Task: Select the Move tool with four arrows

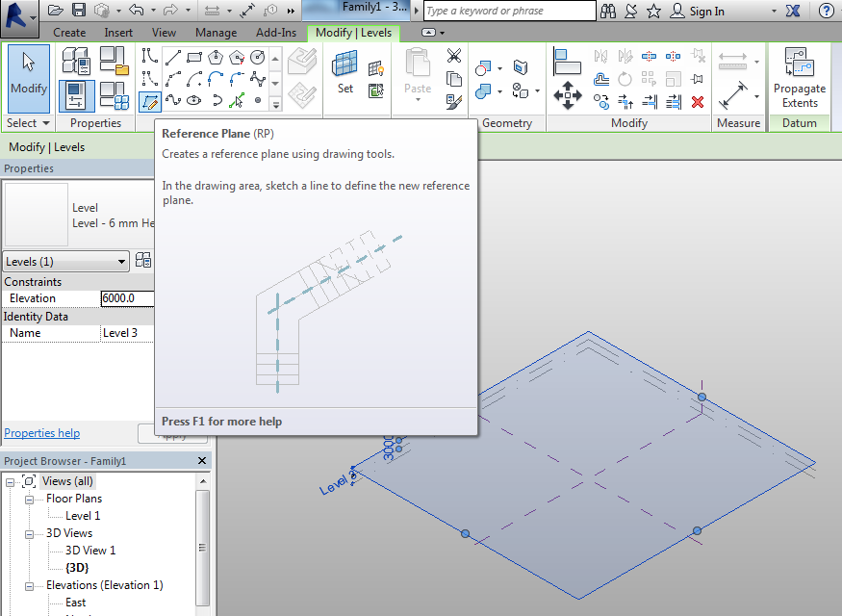Action: 567,94
